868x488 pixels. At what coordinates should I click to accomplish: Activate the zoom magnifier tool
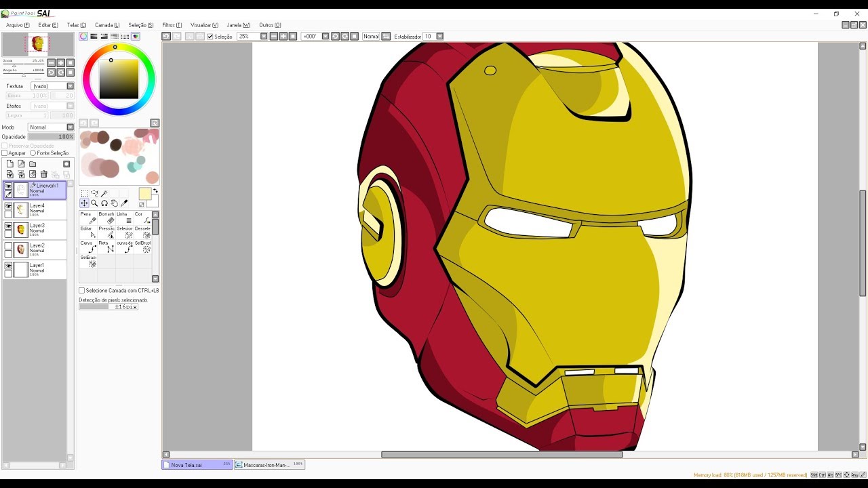click(x=94, y=203)
